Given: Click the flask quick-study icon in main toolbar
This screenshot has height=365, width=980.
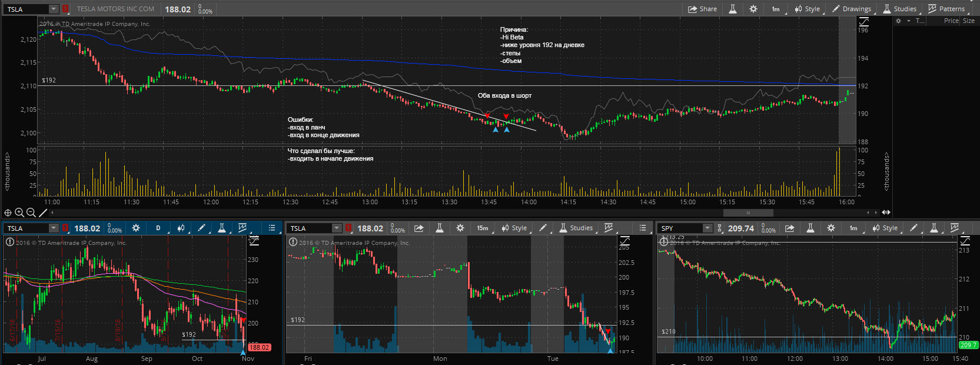Looking at the screenshot, I should tap(733, 9).
